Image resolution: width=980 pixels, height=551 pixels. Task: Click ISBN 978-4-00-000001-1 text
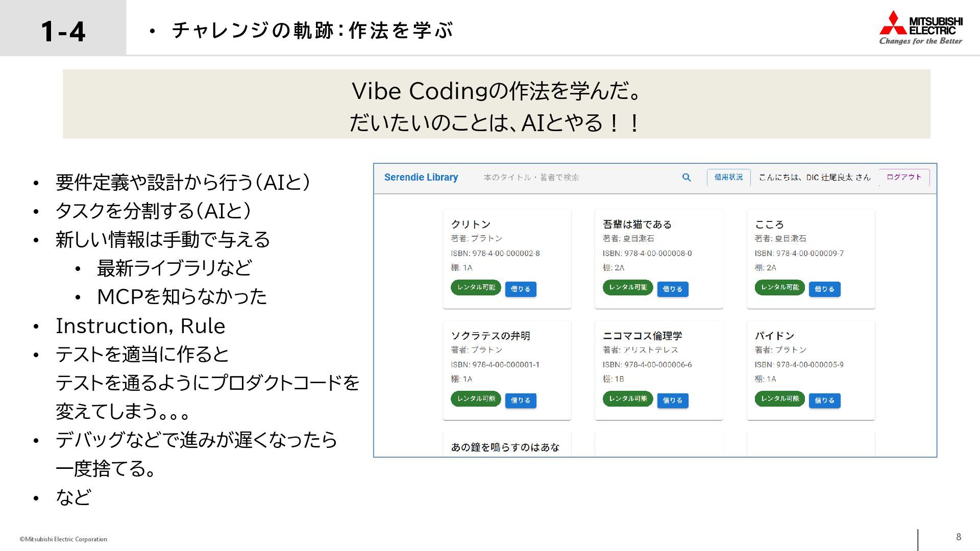495,364
